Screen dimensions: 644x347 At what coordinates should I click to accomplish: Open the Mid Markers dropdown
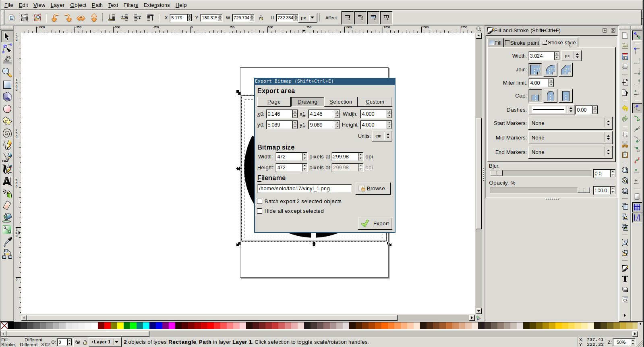570,138
